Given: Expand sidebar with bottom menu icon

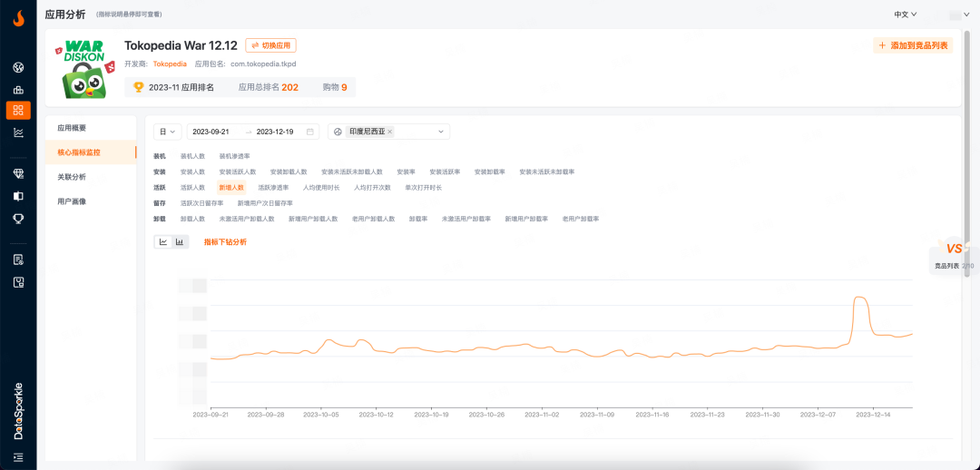Looking at the screenshot, I should tap(18, 456).
